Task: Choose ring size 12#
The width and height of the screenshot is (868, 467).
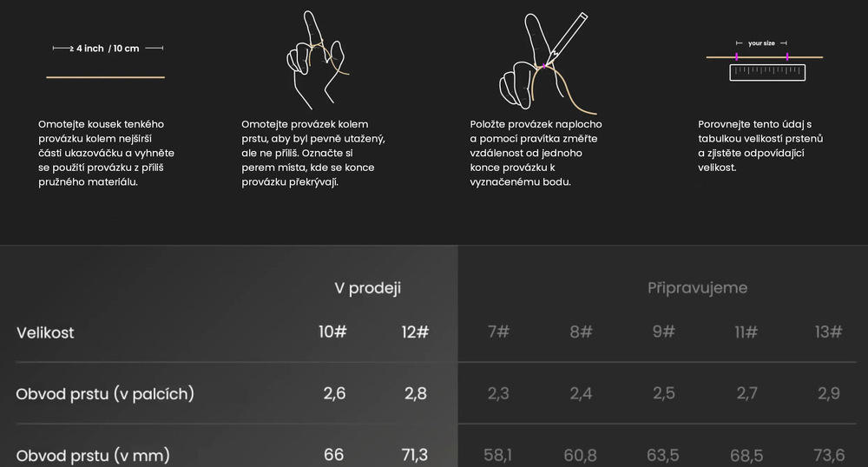Action: click(x=415, y=332)
